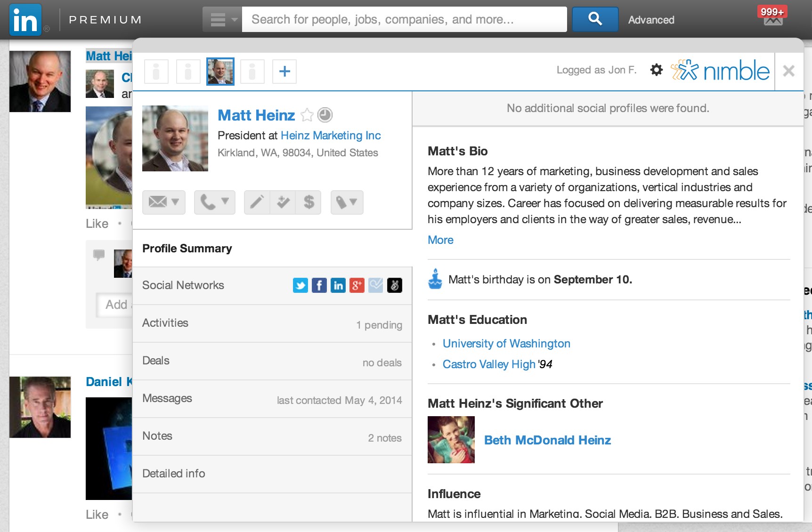Click Matt Heinz profile photo in Nimble

175,138
